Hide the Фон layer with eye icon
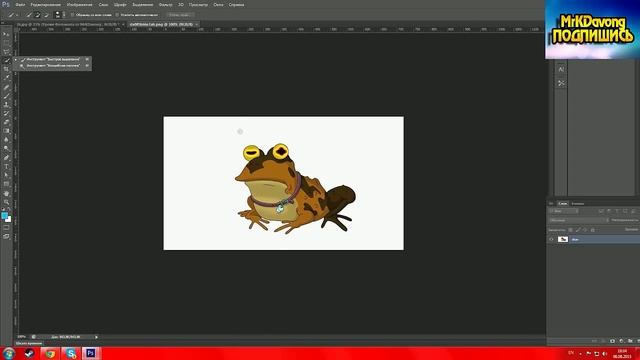This screenshot has height=360, width=640. (551, 239)
